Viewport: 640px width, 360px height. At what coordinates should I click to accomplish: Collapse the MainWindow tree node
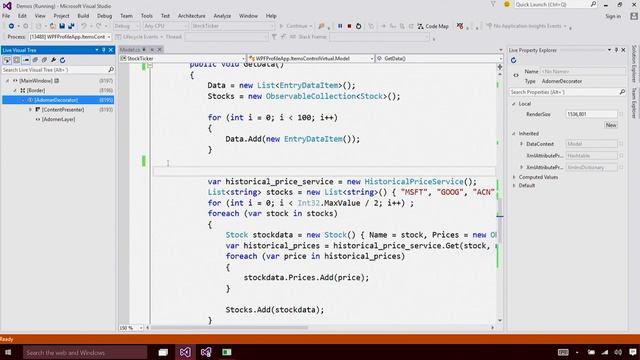tap(7, 81)
